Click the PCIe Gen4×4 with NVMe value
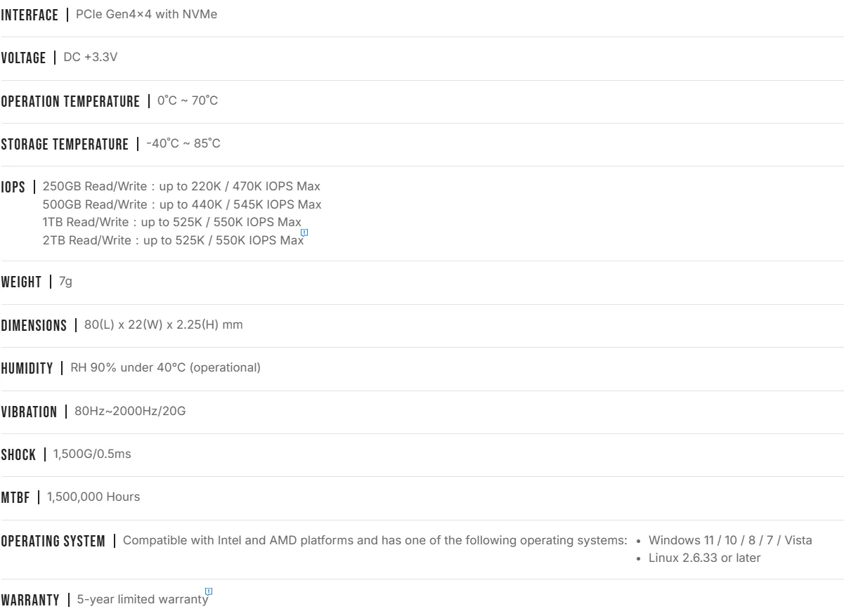The height and width of the screenshot is (616, 844). (x=146, y=15)
